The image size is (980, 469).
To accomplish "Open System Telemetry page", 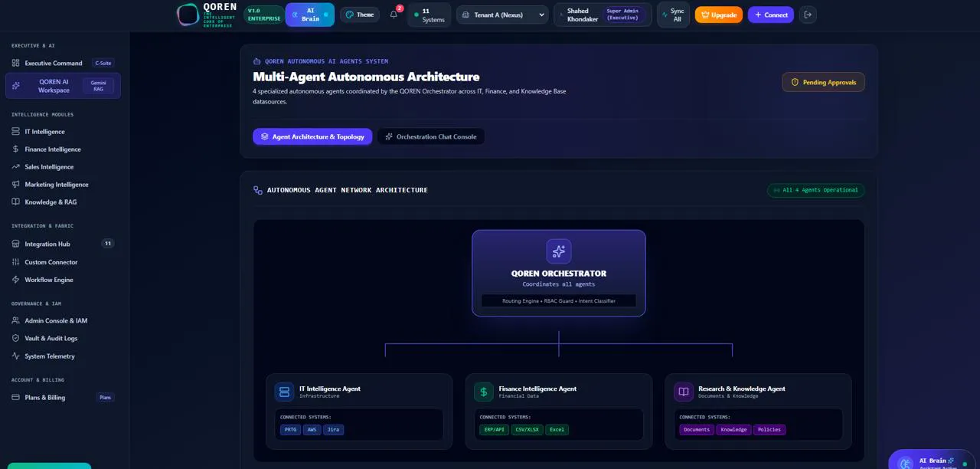I will (63, 356).
